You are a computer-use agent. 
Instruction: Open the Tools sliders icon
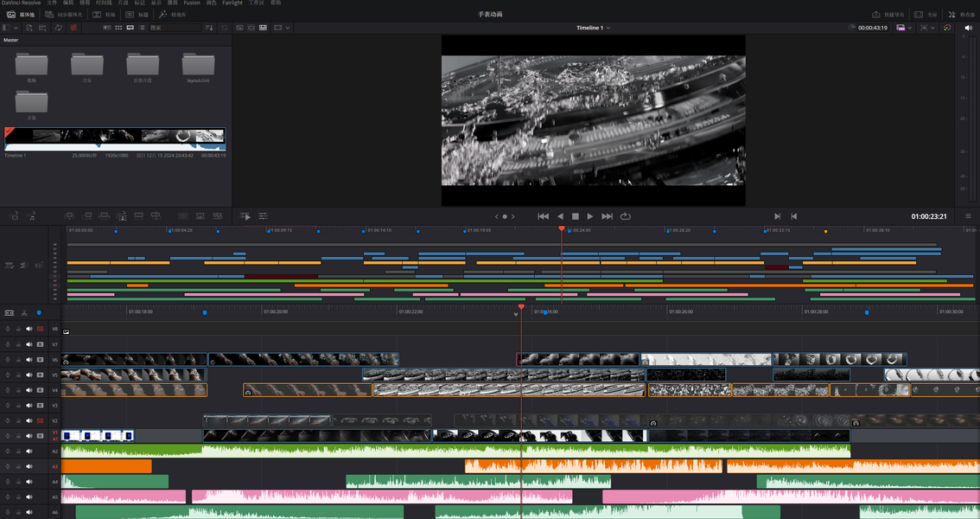click(263, 216)
